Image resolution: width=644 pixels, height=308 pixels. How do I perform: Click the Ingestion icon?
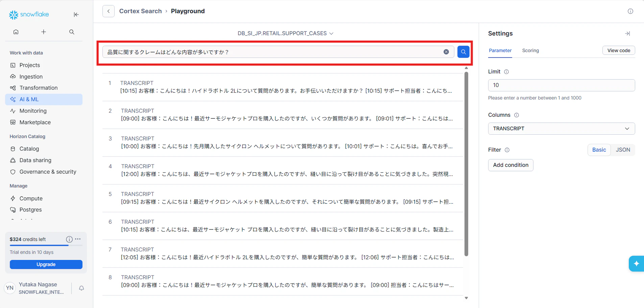[13, 77]
